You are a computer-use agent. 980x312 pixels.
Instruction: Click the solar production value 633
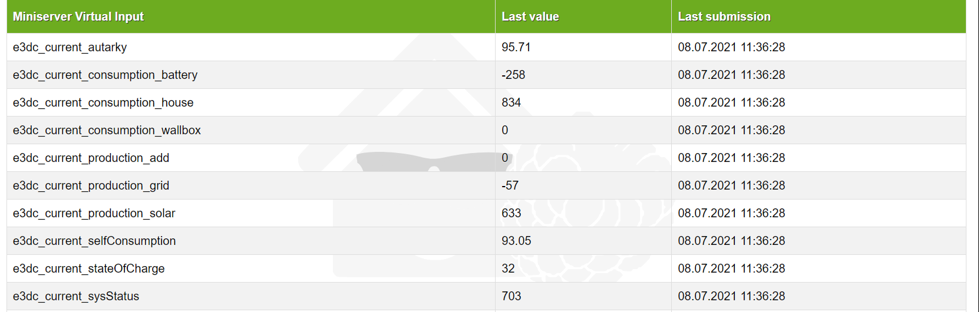tap(511, 213)
